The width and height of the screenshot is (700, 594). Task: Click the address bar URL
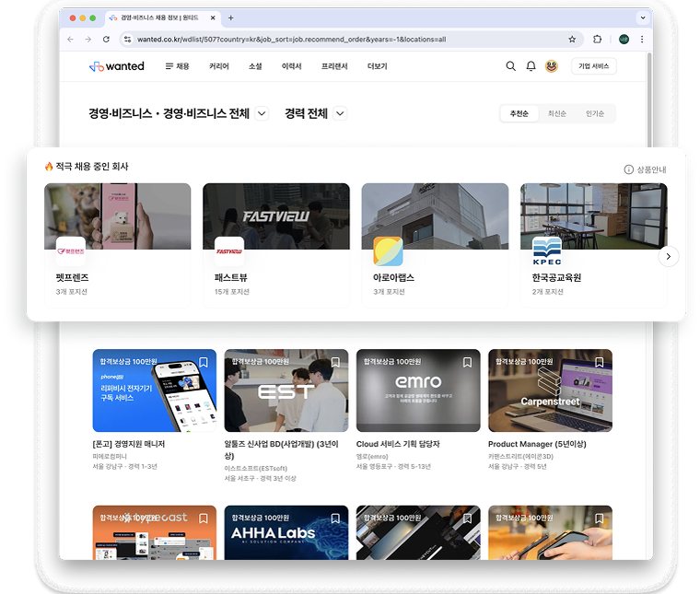tap(292, 40)
